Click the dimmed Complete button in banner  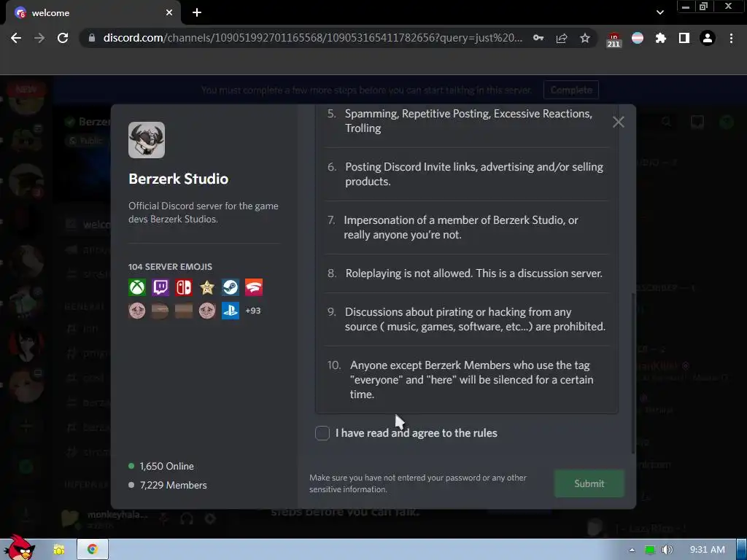(571, 90)
